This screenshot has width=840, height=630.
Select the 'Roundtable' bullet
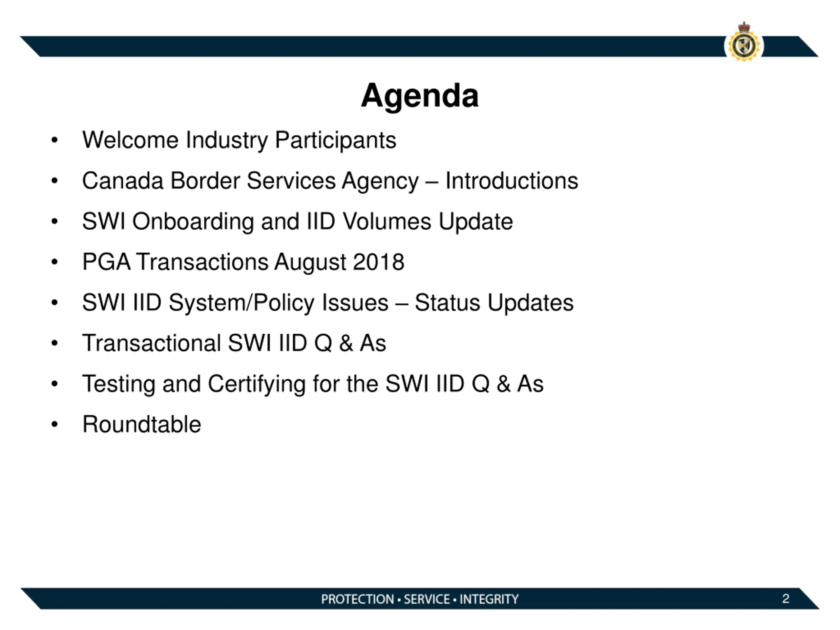pyautogui.click(x=142, y=424)
